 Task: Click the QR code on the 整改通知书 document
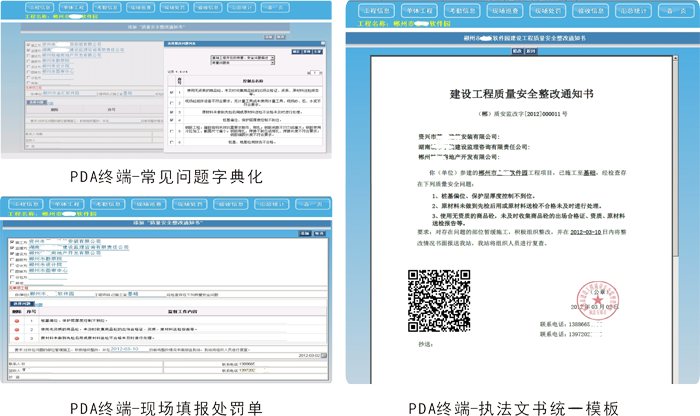click(437, 300)
